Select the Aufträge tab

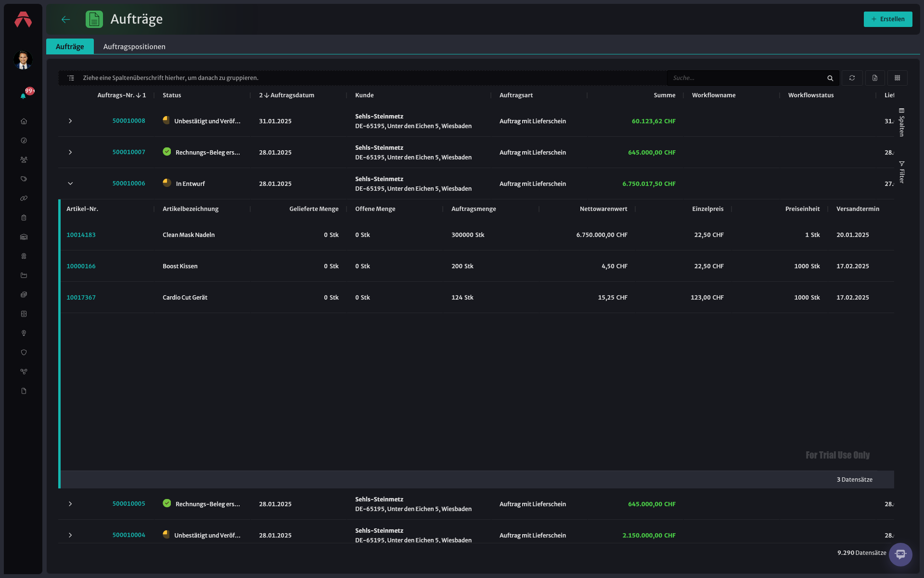(x=70, y=47)
